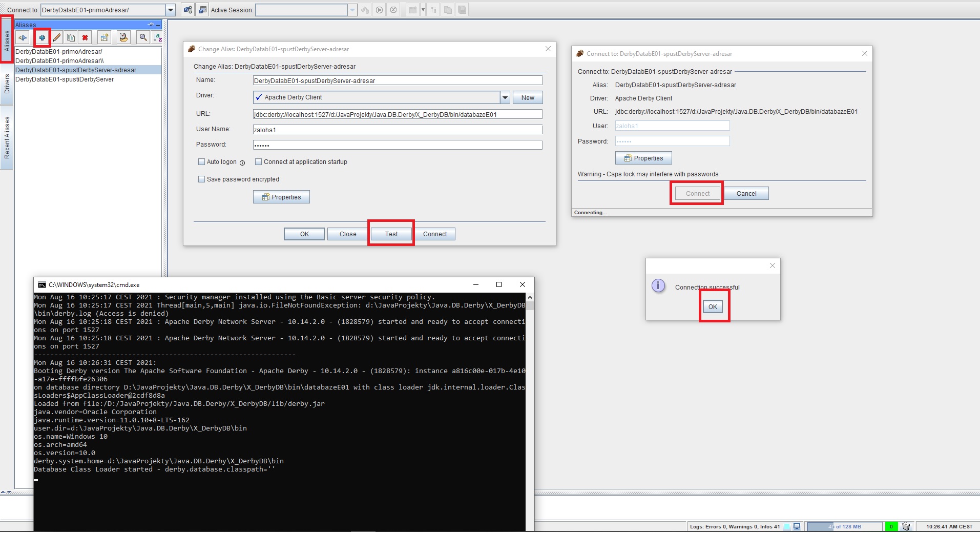Viewport: 980px width, 533px height.
Task: Open the Driver dropdown in Change Alias
Action: tap(505, 97)
